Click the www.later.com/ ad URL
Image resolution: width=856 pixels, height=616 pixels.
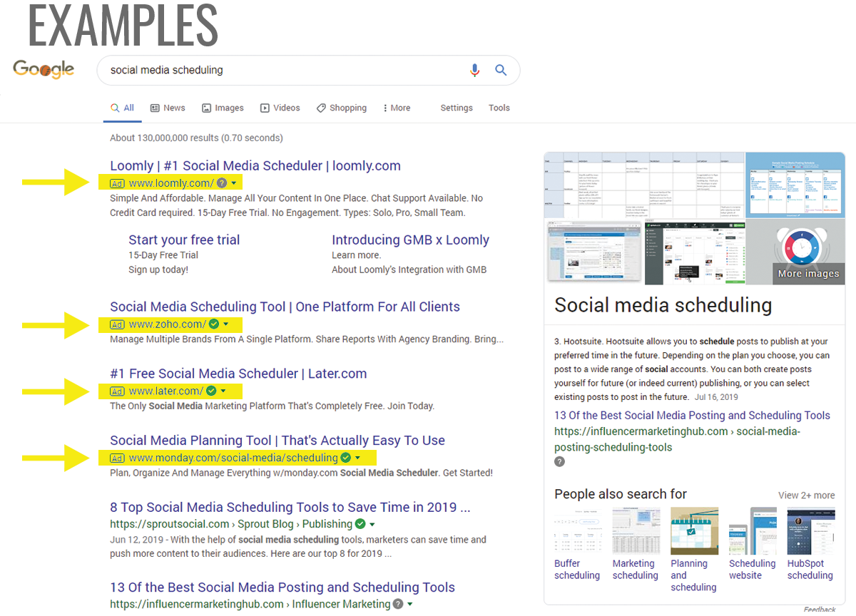pos(166,391)
